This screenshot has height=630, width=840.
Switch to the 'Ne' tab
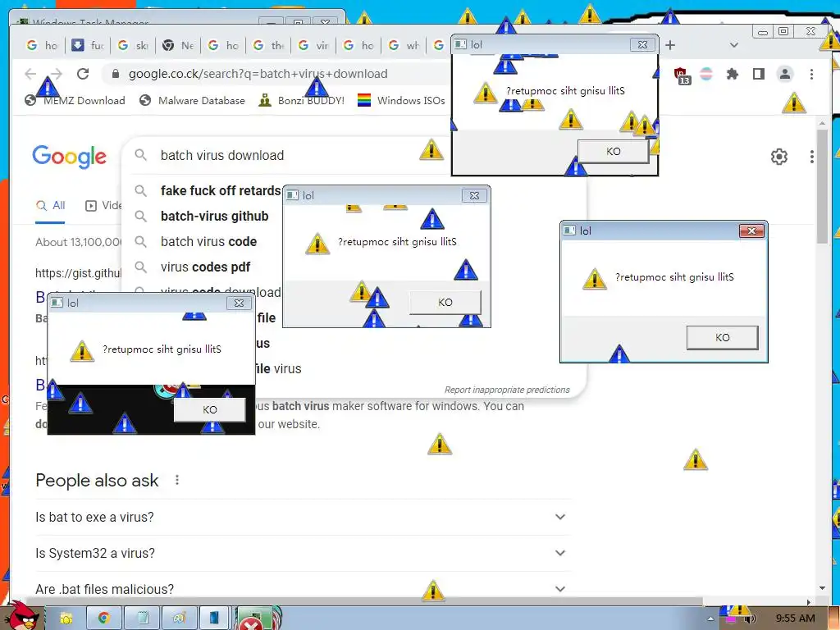pos(178,46)
